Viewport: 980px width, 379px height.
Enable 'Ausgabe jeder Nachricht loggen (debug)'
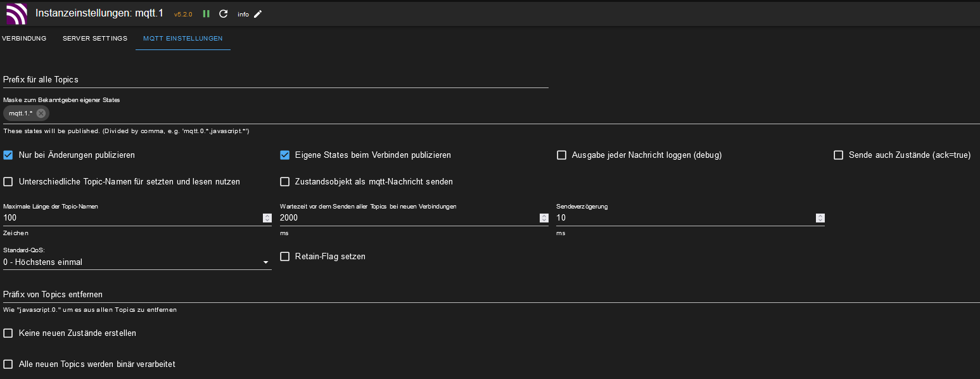(561, 155)
